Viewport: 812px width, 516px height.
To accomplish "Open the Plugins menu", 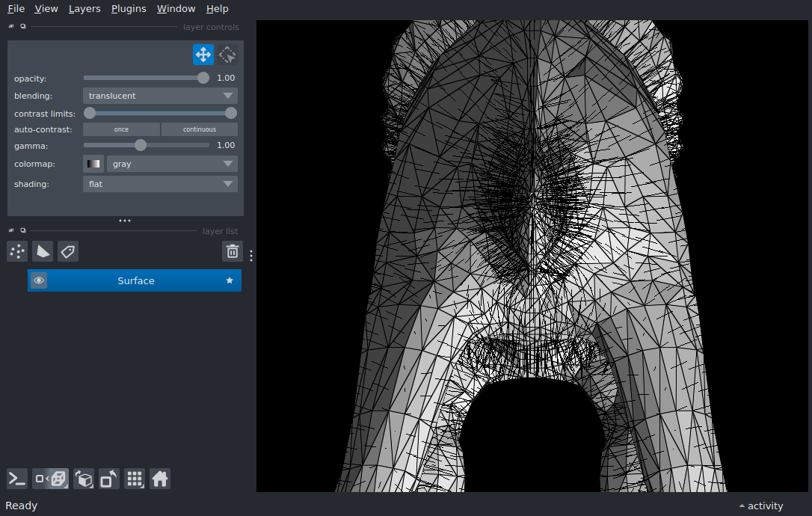I will (x=128, y=9).
